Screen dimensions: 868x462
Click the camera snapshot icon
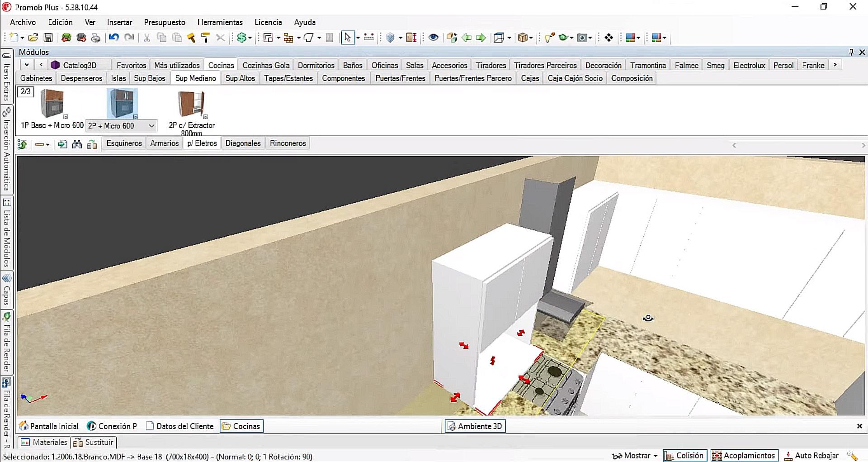(x=583, y=38)
